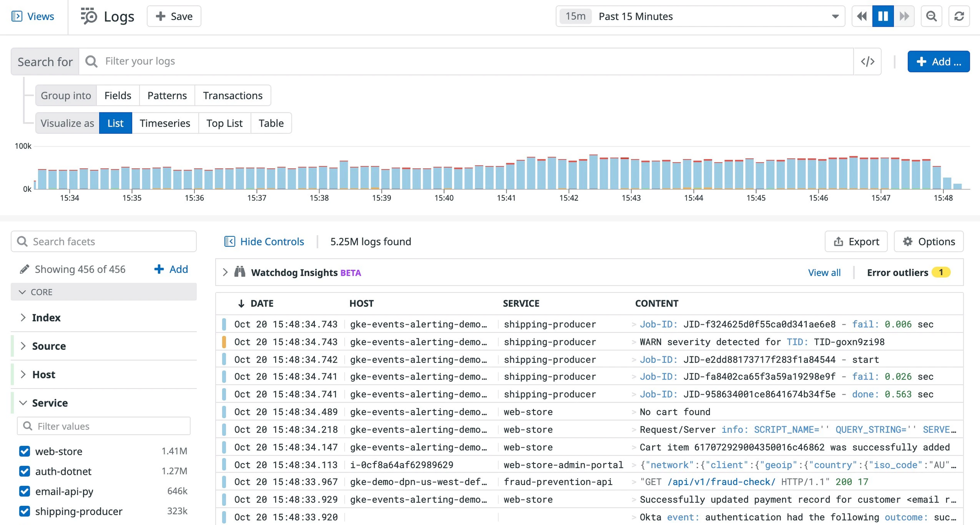Click the rewind time range icon
This screenshot has height=525, width=980.
coord(862,16)
